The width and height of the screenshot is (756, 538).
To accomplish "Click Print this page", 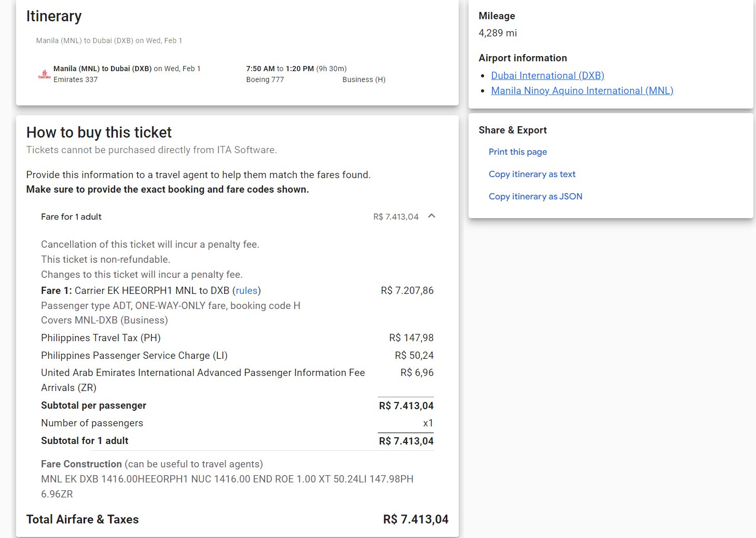I will tap(517, 152).
